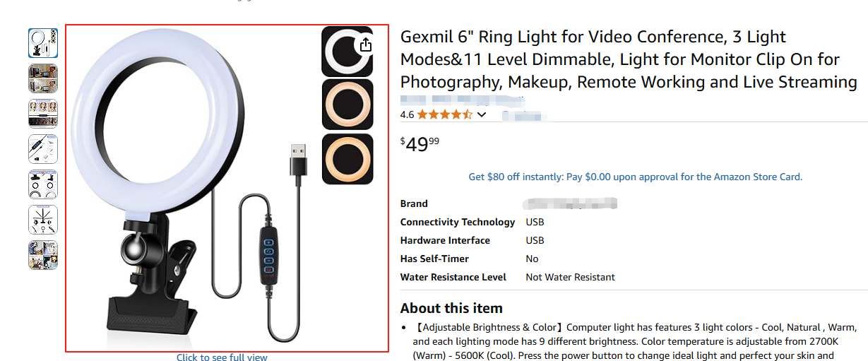Click the blurred ratings count link
The image size is (868, 361).
521,114
